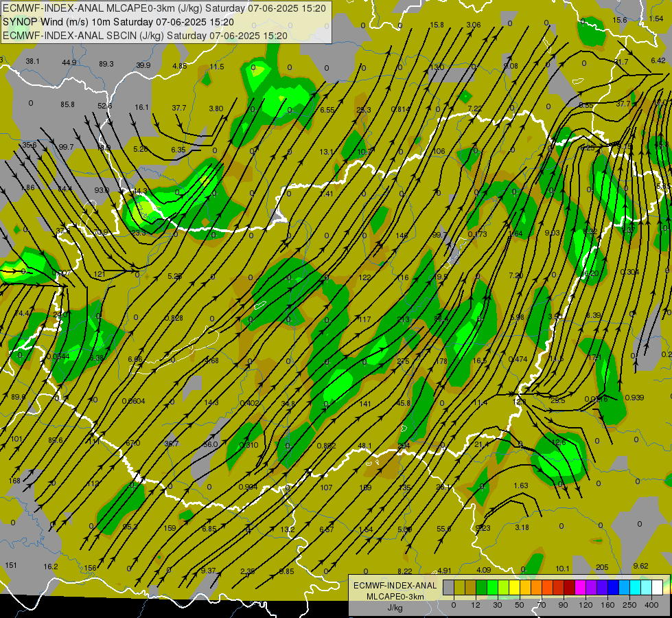Select the bright green legend swatch
Image resolution: width=672 pixels, height=618 pixels.
pos(492,588)
